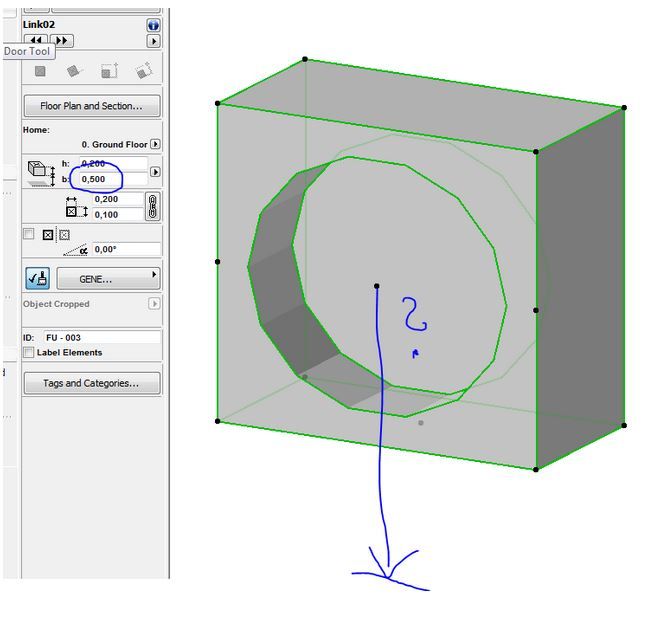The image size is (660, 620).
Task: Toggle the chain link proportion lock
Action: 153,207
